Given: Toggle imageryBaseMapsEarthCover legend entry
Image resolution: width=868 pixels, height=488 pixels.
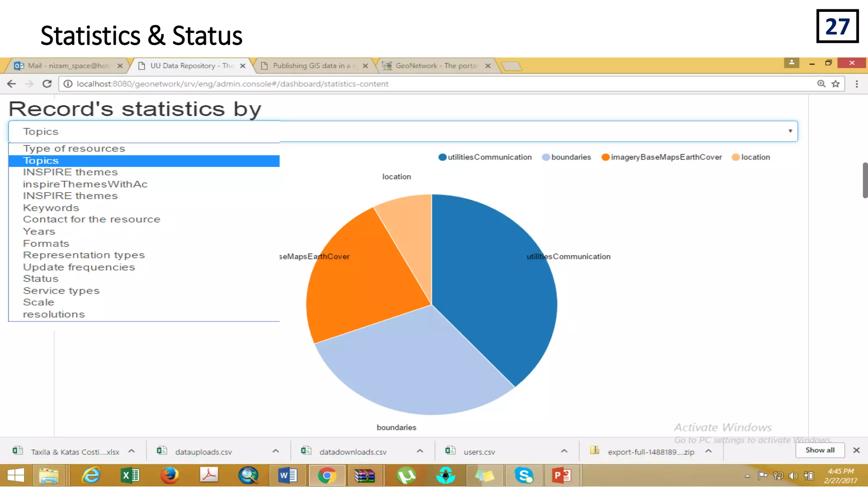Looking at the screenshot, I should 662,157.
